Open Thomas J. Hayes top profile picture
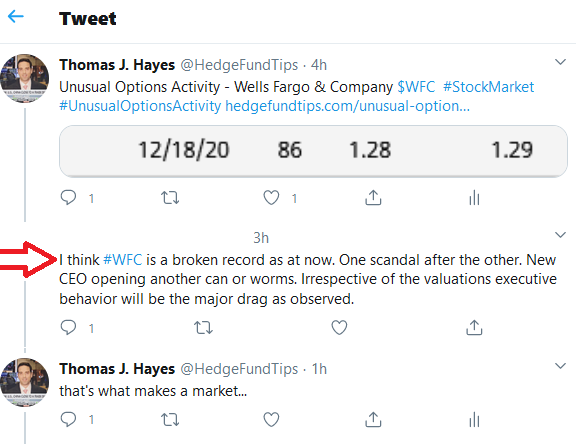The image size is (576, 448). tap(25, 78)
